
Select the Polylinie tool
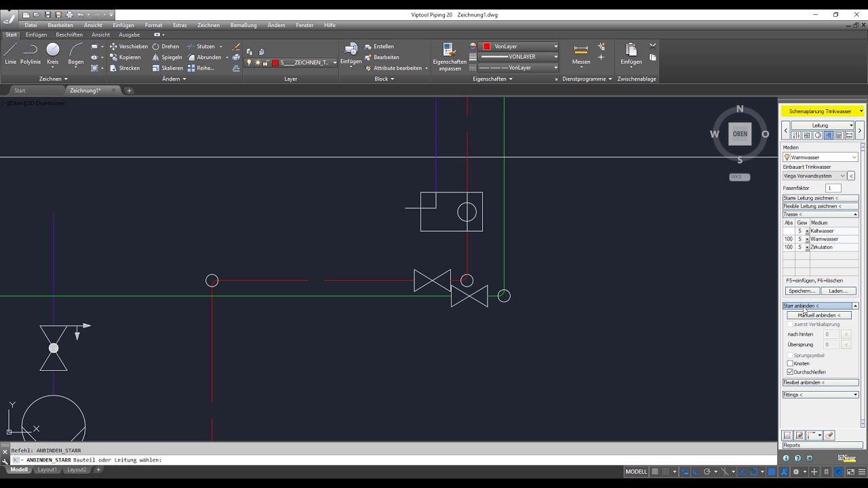(x=31, y=53)
